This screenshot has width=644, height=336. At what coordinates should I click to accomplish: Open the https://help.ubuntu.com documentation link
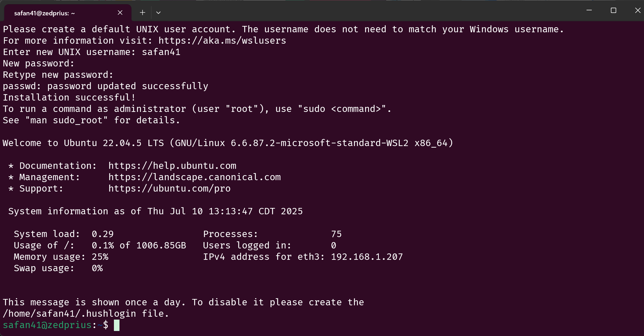(x=172, y=166)
